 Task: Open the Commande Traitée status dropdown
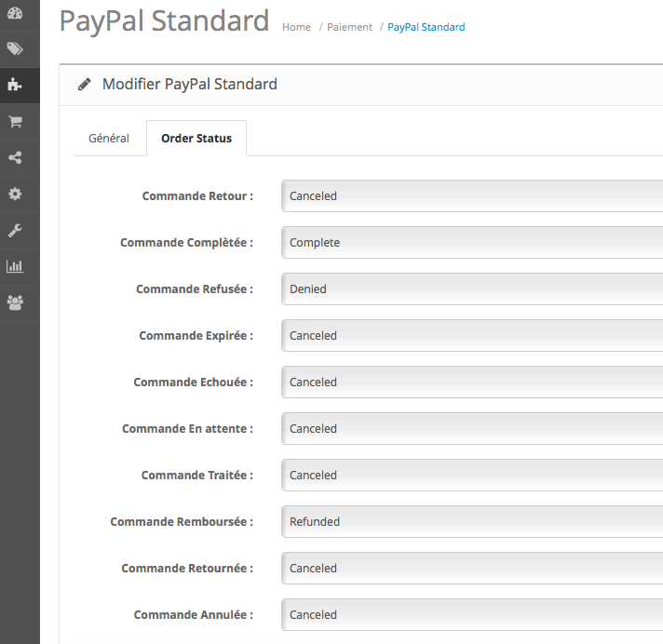(x=472, y=475)
